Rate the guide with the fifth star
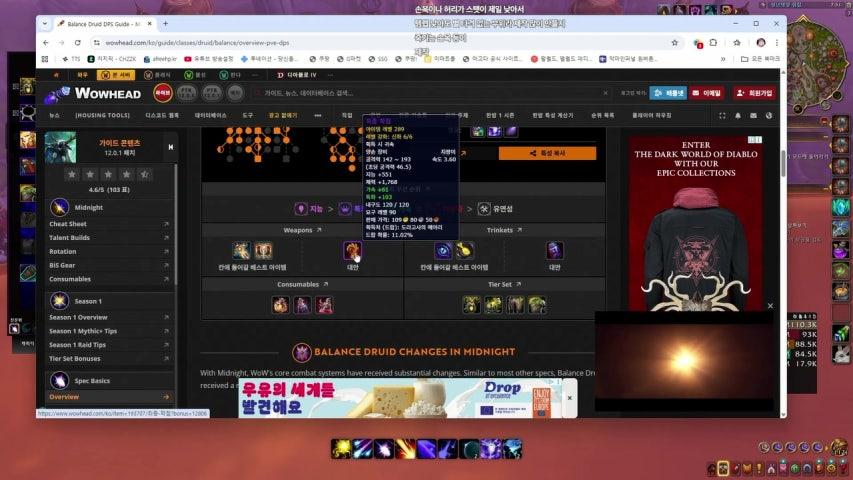 coord(145,174)
